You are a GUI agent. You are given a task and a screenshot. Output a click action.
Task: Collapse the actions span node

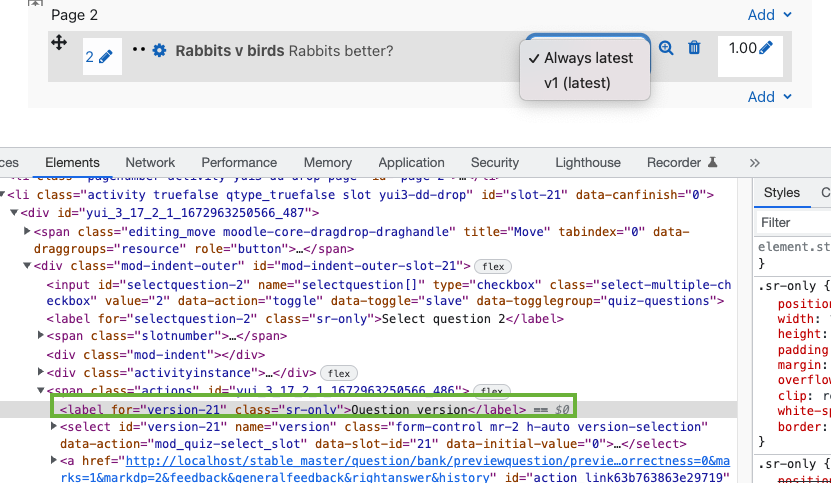(40, 390)
